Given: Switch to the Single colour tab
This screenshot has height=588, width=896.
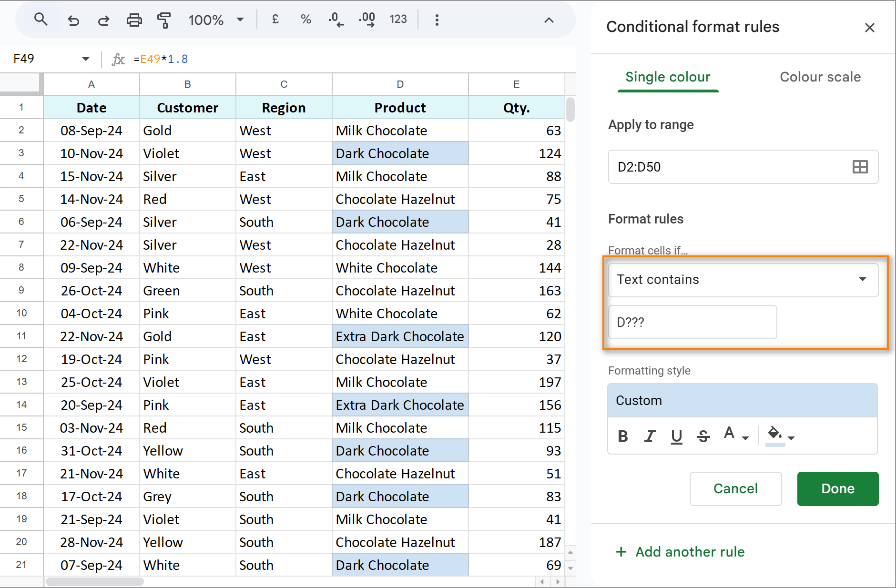Looking at the screenshot, I should point(668,77).
